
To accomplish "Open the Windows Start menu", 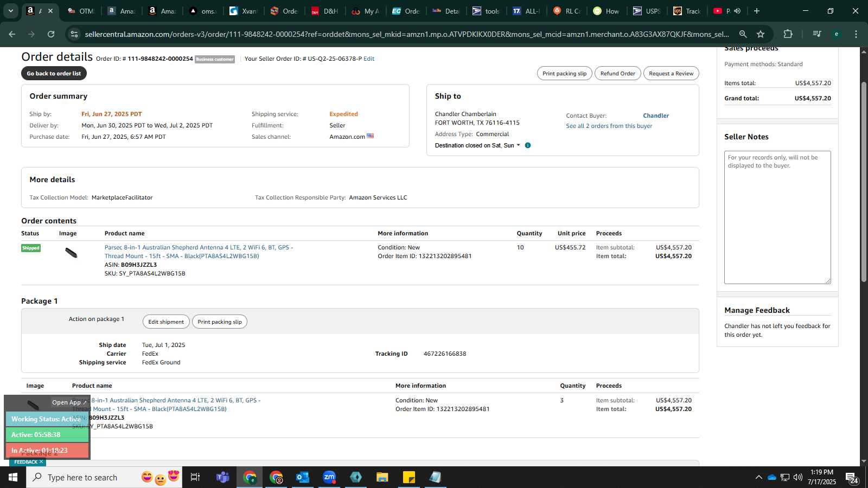I will click(x=13, y=477).
